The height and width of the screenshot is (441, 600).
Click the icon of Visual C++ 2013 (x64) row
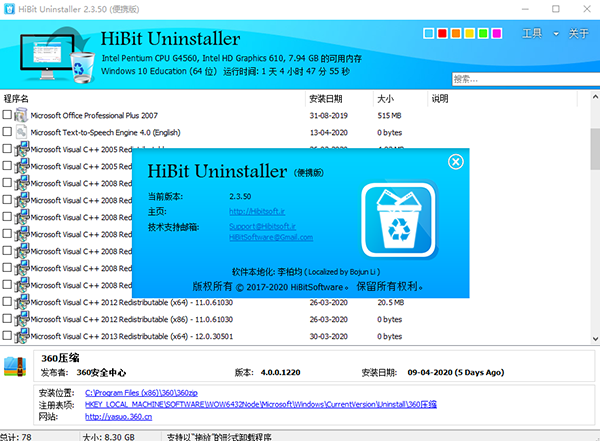click(22, 336)
